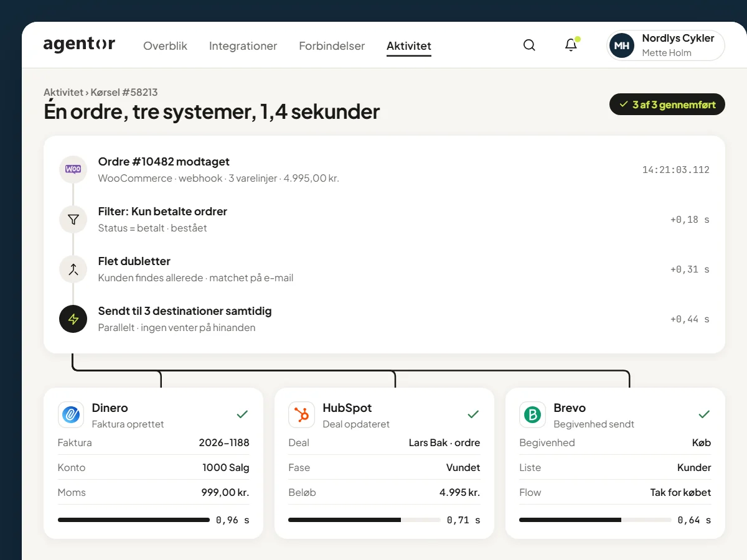747x560 pixels.
Task: Open the Nordlys Cykler account menu
Action: (x=665, y=46)
